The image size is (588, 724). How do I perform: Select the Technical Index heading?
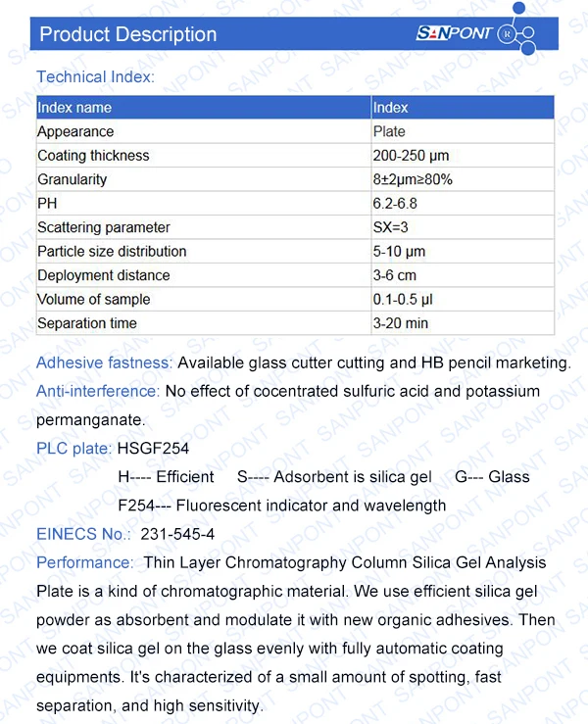(x=95, y=76)
